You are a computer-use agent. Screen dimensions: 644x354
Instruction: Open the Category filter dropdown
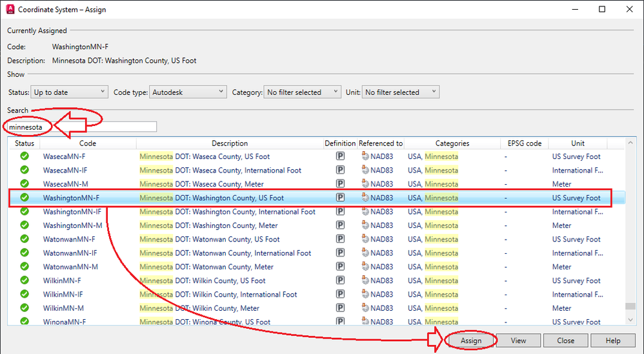302,92
